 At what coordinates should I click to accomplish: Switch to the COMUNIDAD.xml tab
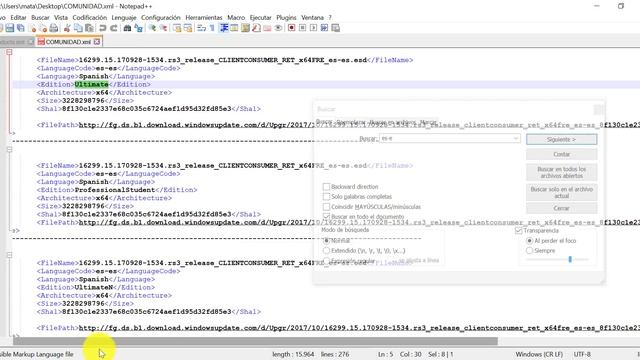tap(68, 42)
